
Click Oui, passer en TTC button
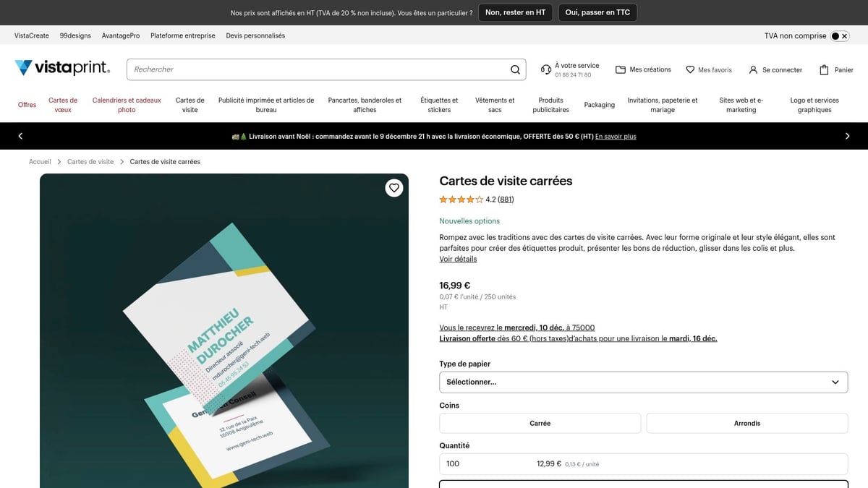tap(597, 12)
